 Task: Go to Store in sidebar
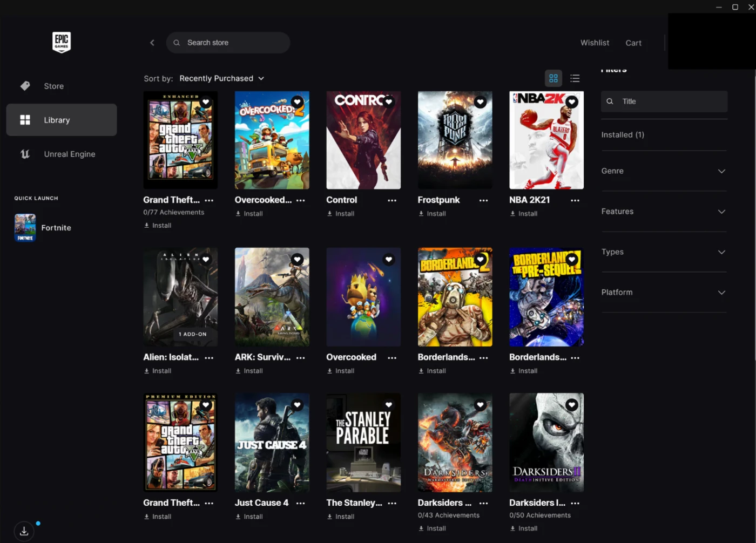(x=62, y=86)
